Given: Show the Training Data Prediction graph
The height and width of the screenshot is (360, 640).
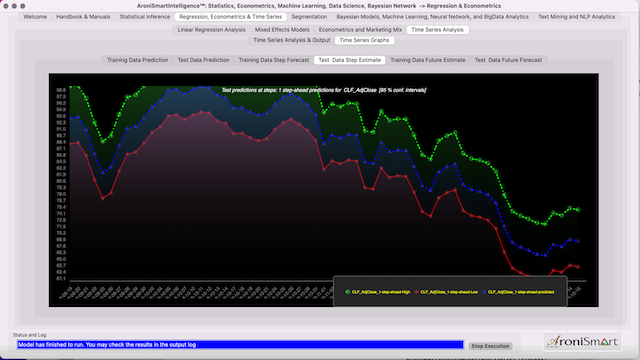Looking at the screenshot, I should coord(138,60).
